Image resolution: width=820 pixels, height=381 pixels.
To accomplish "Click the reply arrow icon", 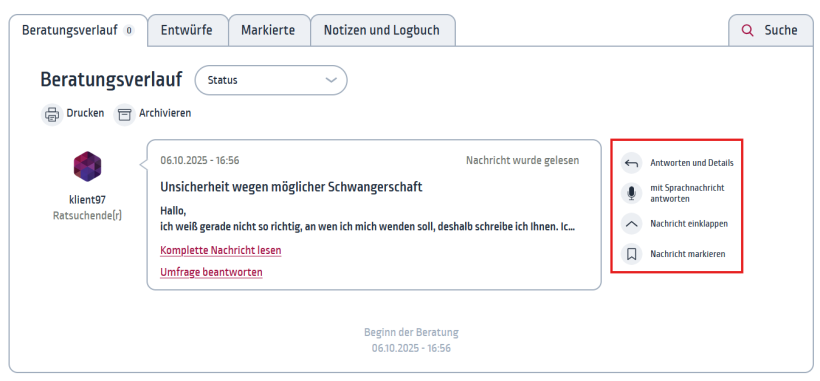I will 631,163.
